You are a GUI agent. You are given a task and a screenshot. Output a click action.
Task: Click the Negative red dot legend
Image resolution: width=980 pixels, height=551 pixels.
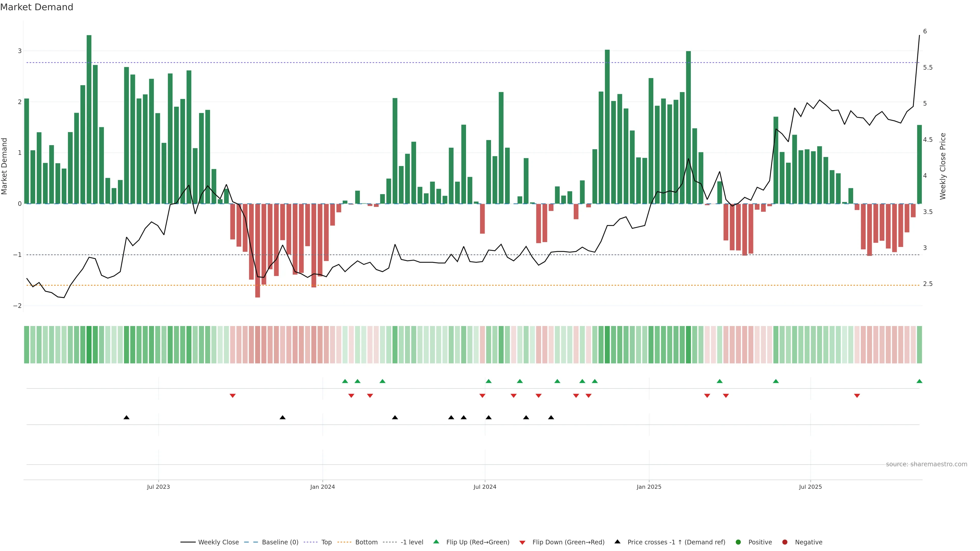pos(785,542)
